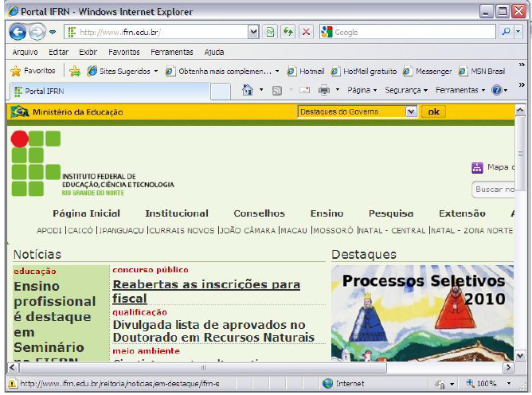Viewport: 532px width, 395px height.
Task: Open Ferramentas command bar menu
Action: [460, 90]
